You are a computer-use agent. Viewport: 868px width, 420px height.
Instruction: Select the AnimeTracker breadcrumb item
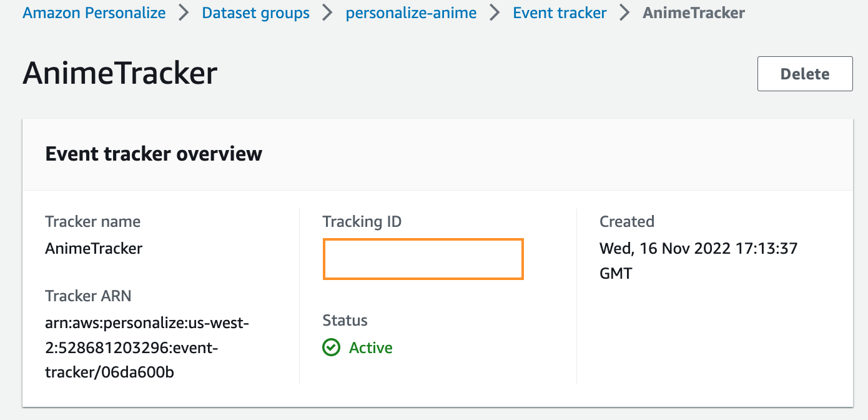(693, 13)
